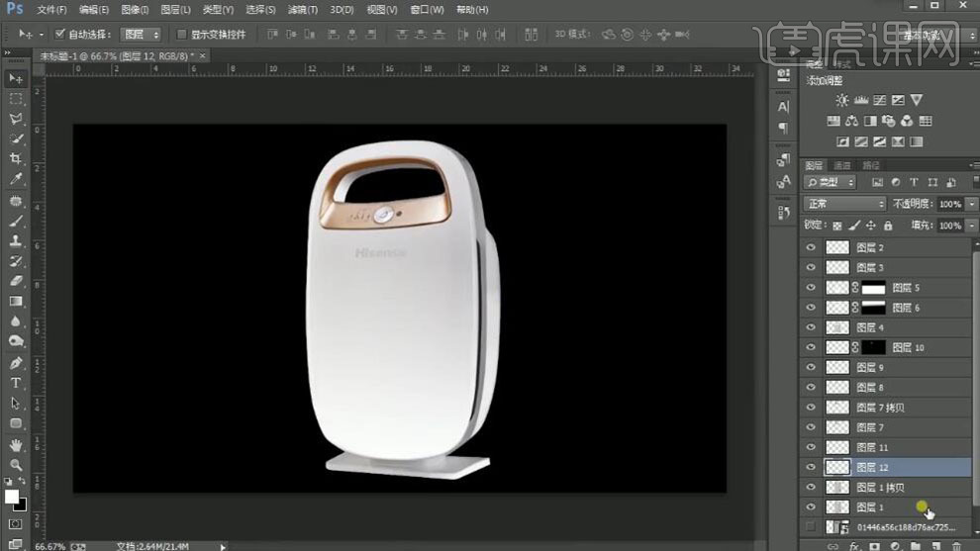Select the Dodge tool
Image resolution: width=980 pixels, height=551 pixels.
(16, 341)
